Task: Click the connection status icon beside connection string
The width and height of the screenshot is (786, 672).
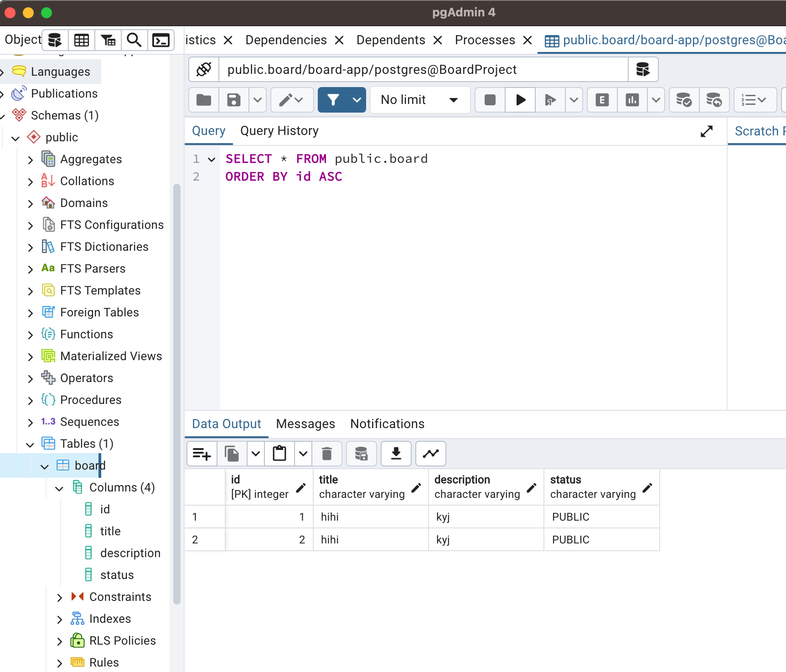Action: tap(204, 69)
